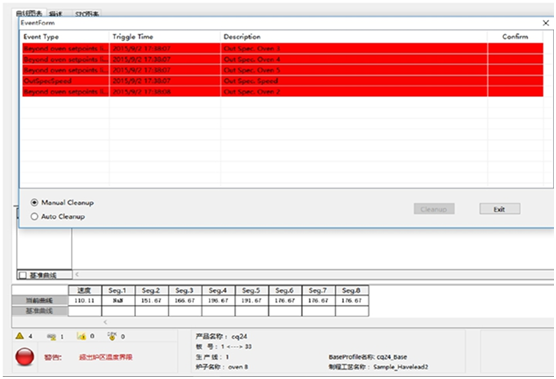Click the third tab behind the EventForm dialog
556x379 pixels.
coord(87,13)
